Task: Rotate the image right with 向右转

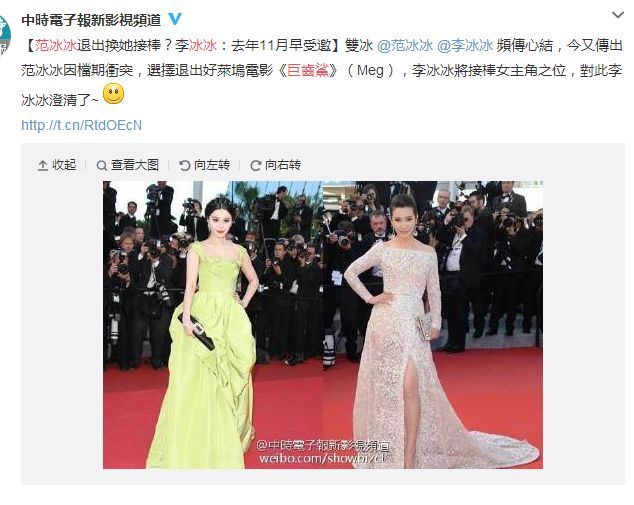Action: [x=276, y=165]
